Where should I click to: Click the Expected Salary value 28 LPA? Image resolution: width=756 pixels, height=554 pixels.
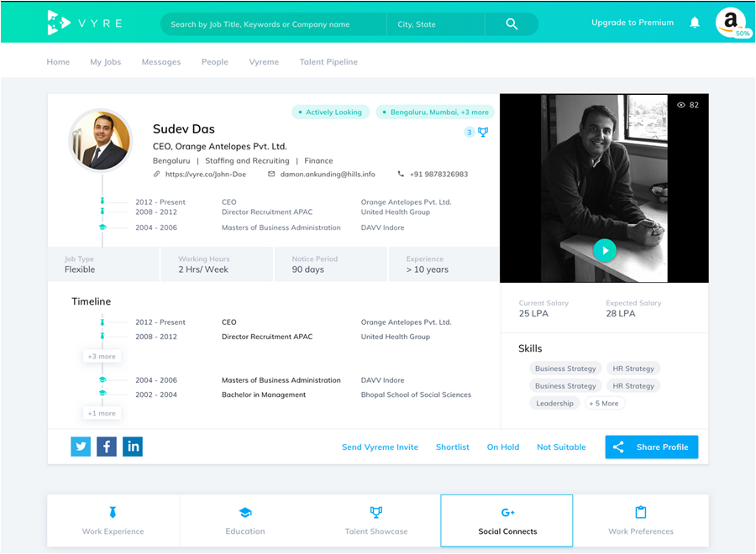(621, 314)
